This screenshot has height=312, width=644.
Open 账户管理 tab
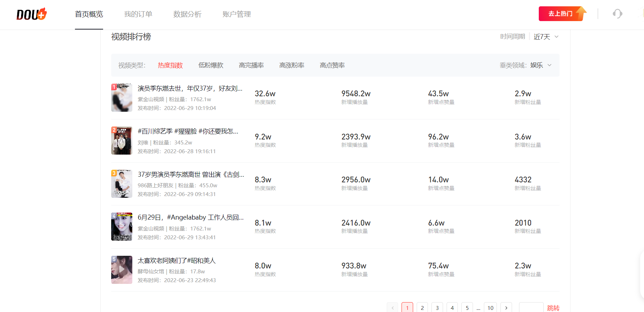pos(237,14)
